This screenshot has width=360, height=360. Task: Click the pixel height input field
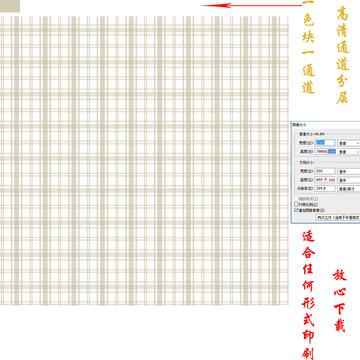pyautogui.click(x=325, y=151)
